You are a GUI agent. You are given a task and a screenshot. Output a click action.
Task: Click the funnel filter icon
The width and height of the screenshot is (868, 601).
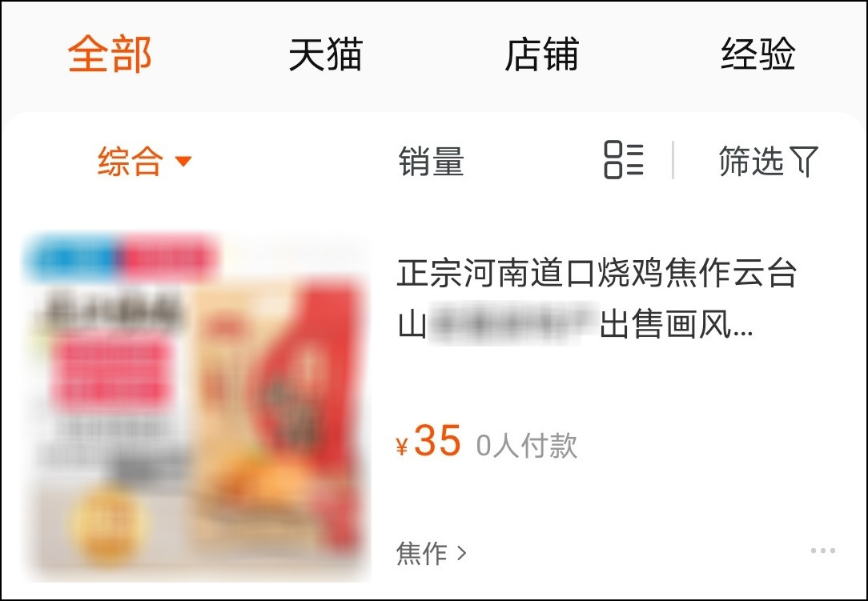point(804,162)
